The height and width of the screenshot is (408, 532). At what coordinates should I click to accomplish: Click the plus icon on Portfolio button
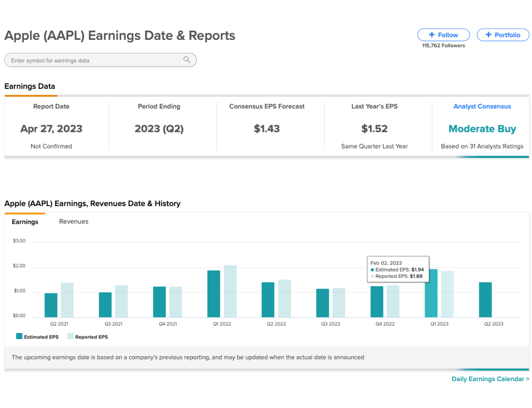pos(488,35)
